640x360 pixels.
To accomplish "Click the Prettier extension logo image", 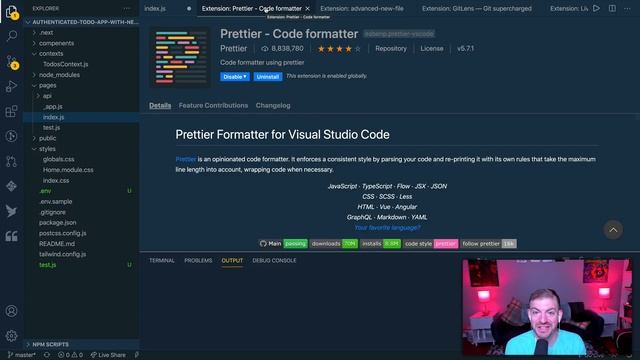I will tap(180, 56).
